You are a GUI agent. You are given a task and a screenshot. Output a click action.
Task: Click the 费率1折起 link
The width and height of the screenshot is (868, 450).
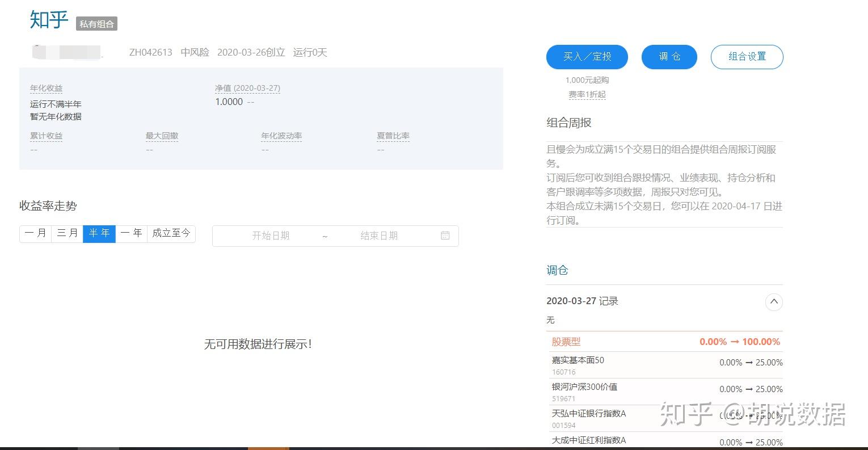tap(587, 95)
